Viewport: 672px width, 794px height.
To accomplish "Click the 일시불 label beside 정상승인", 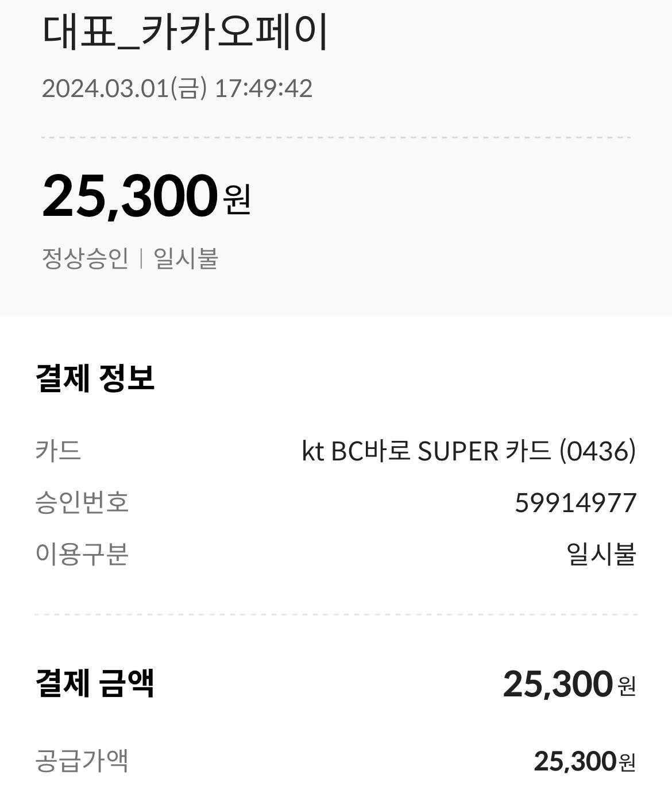I will (x=186, y=258).
